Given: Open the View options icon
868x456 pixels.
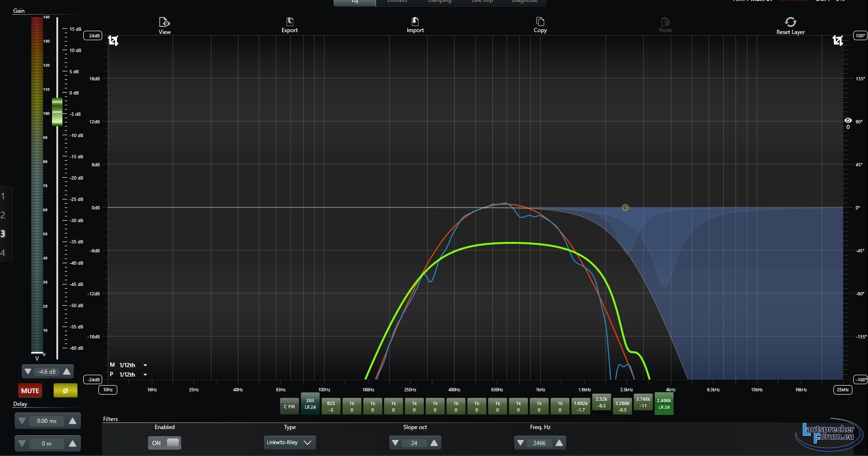Looking at the screenshot, I should 165,23.
